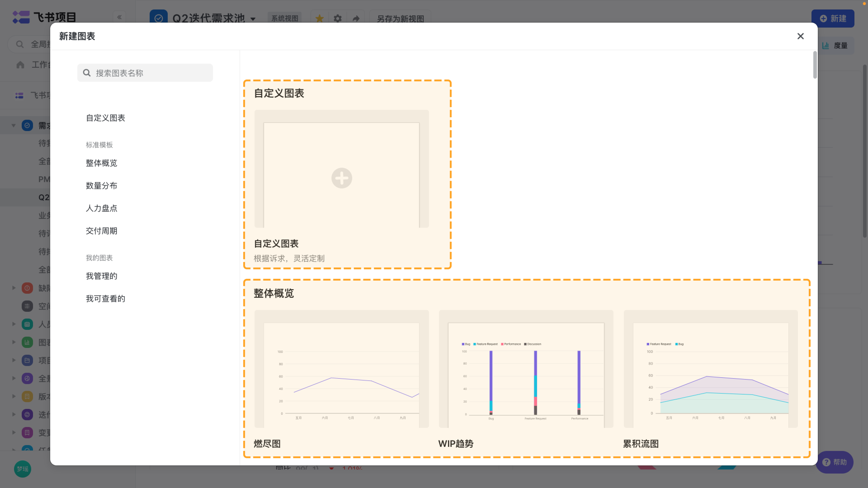
Task: Expand the red 缺陷 tree node arrow
Action: (14, 288)
